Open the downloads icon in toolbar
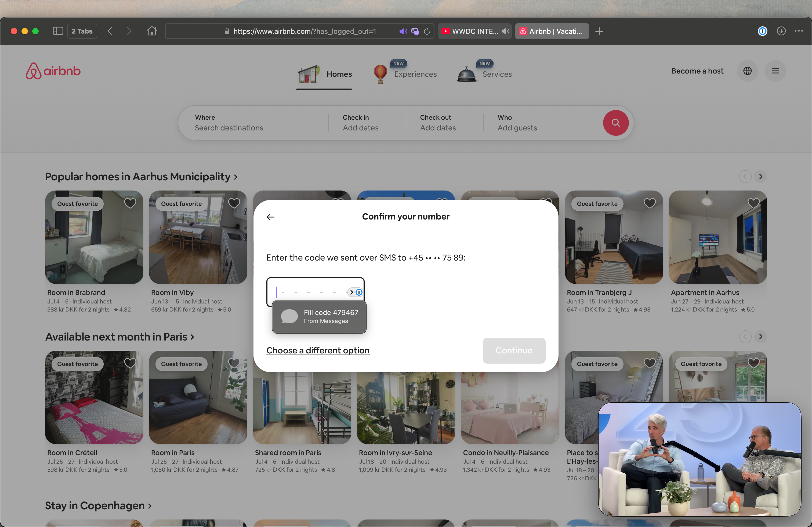Image resolution: width=812 pixels, height=527 pixels. 781,31
